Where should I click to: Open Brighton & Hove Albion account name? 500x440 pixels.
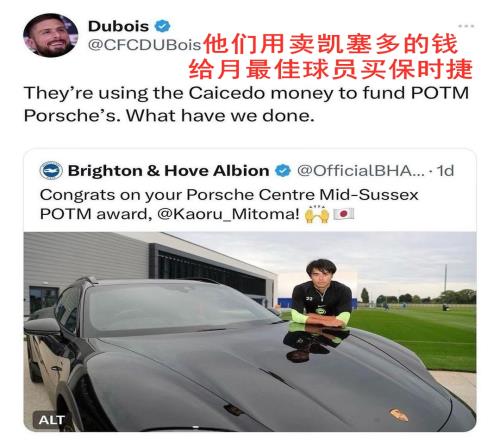(168, 171)
